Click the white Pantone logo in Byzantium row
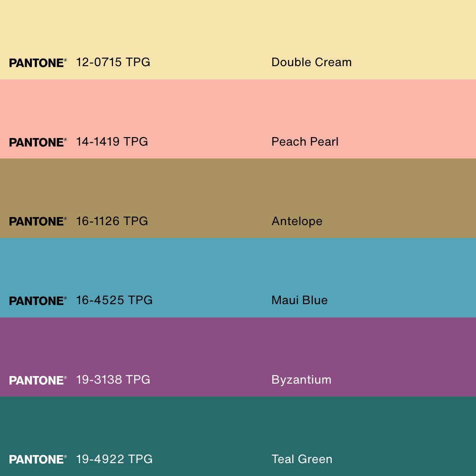This screenshot has height=476, width=476. pyautogui.click(x=37, y=380)
